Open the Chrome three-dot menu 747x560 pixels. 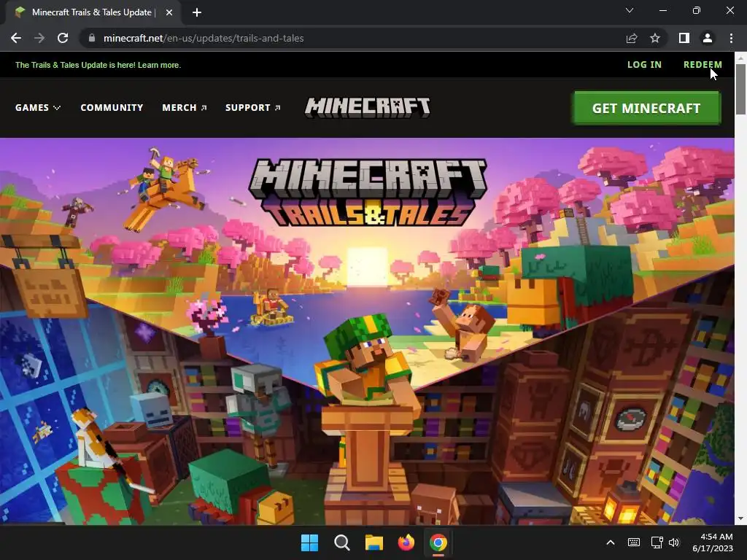(x=731, y=38)
